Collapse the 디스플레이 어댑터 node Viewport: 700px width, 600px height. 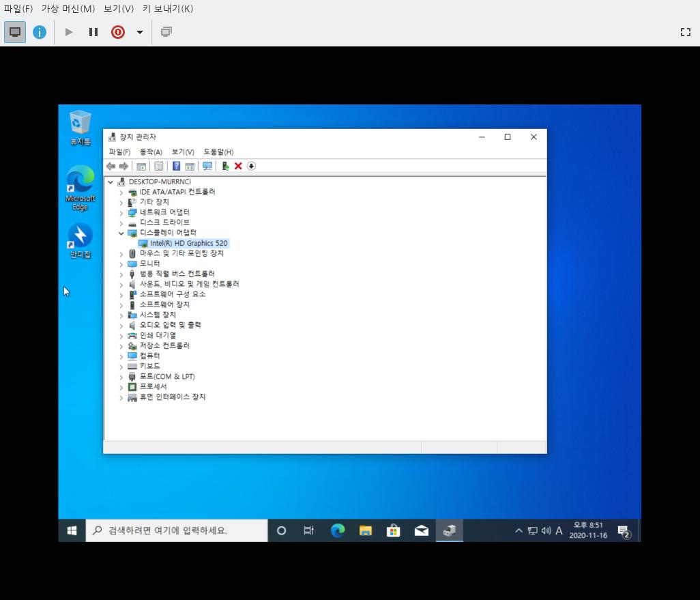[x=121, y=233]
